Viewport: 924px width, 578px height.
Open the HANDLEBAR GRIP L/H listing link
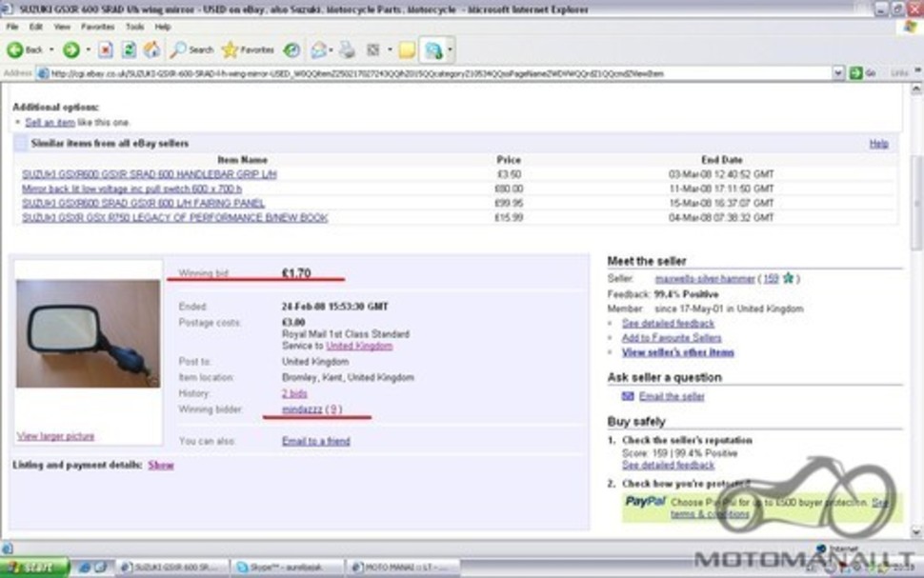click(150, 174)
